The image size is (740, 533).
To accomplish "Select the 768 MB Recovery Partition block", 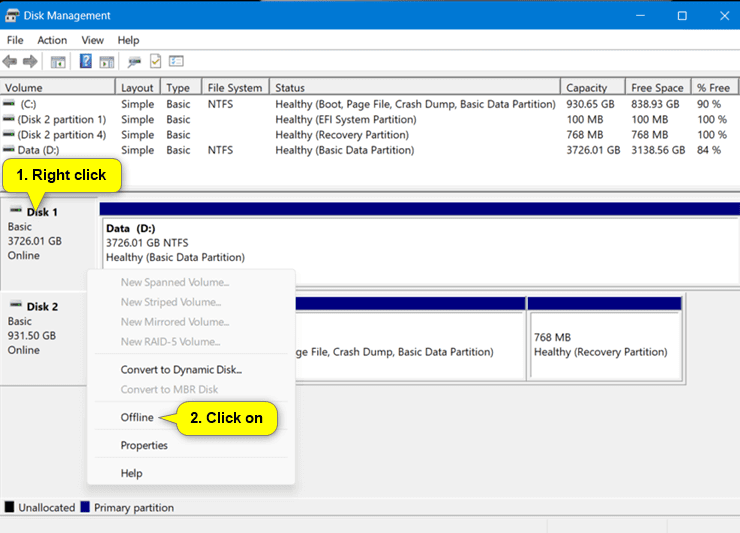I will coord(604,345).
